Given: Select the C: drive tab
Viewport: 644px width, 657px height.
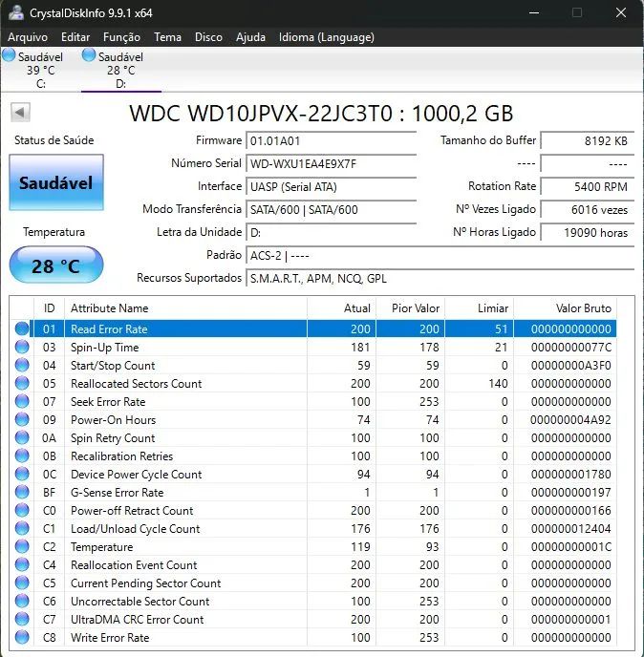Looking at the screenshot, I should tap(40, 70).
